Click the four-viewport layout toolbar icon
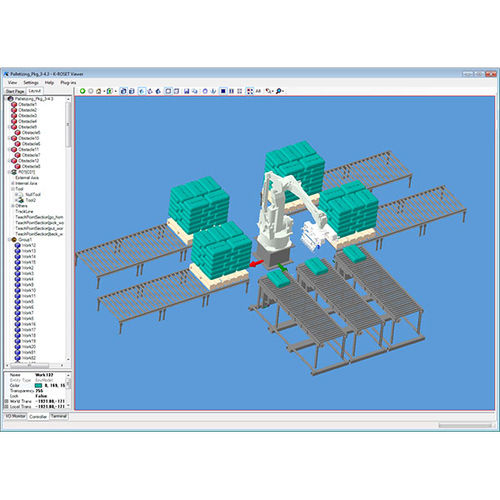Image resolution: width=500 pixels, height=500 pixels. [x=239, y=91]
